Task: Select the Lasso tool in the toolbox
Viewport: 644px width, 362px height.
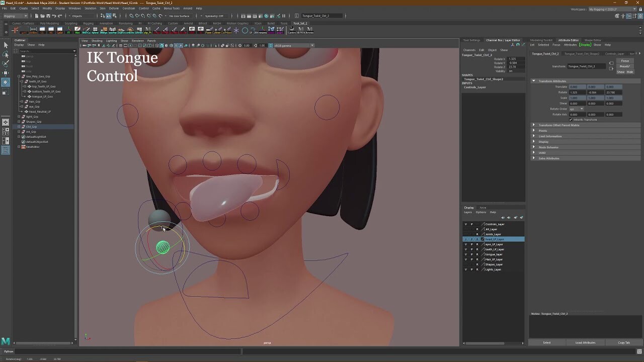Action: click(6, 53)
